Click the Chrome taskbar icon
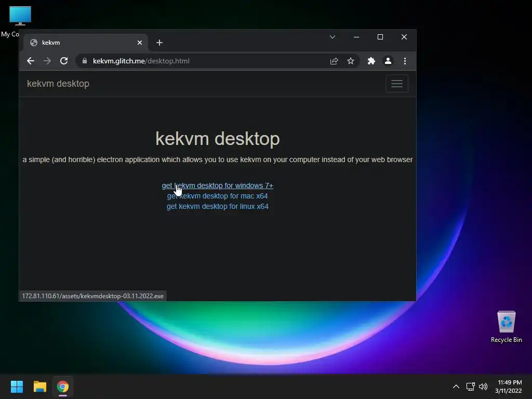 click(x=63, y=387)
